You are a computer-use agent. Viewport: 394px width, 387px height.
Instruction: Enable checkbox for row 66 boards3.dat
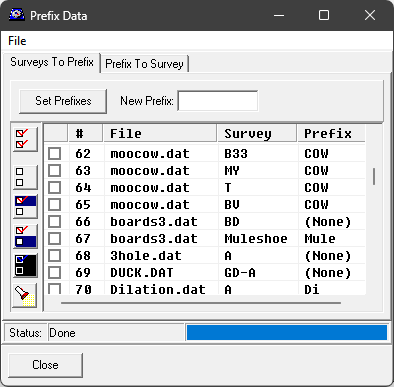55,222
